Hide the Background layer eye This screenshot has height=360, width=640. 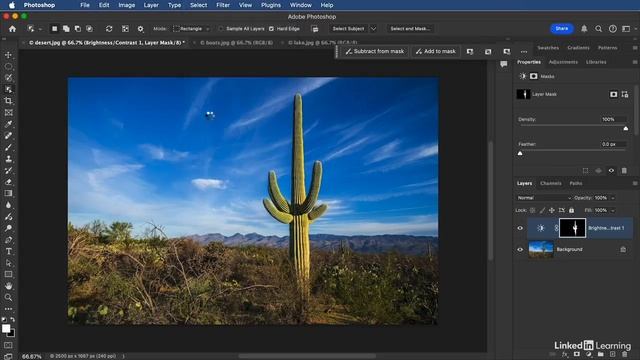coord(520,249)
